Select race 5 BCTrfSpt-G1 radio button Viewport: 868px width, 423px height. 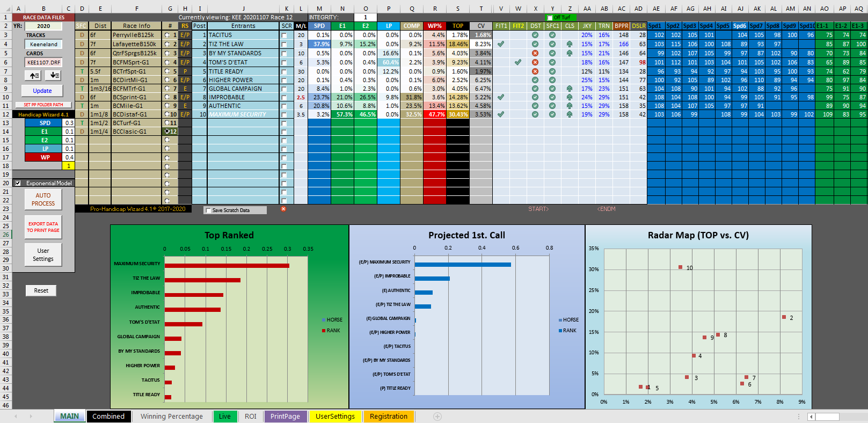click(167, 71)
